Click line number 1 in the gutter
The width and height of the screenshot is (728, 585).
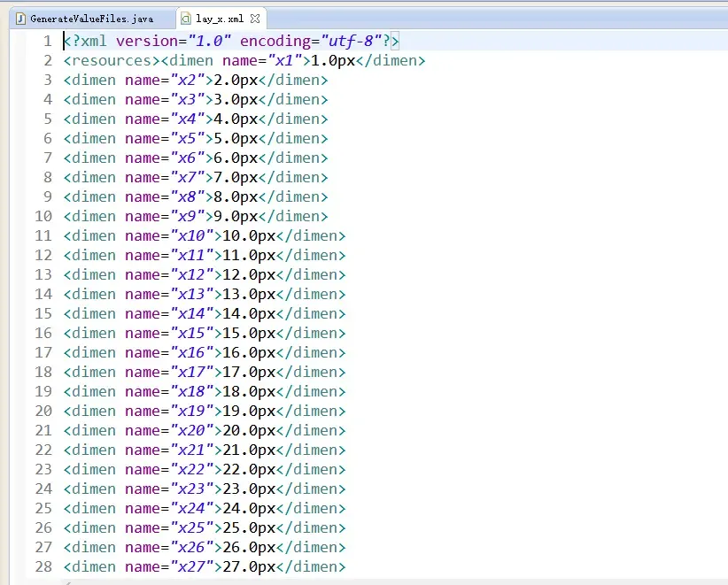(47, 41)
